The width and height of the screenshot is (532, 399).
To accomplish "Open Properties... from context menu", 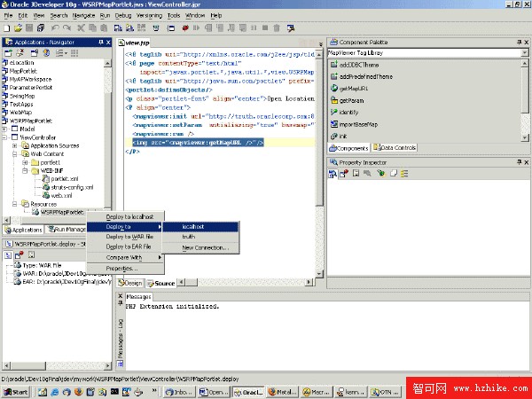I will [126, 269].
